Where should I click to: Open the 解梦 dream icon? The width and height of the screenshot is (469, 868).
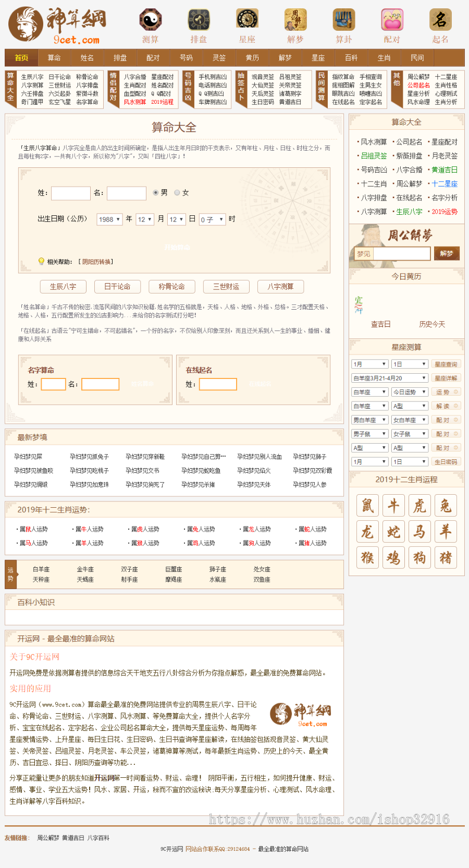(x=295, y=20)
